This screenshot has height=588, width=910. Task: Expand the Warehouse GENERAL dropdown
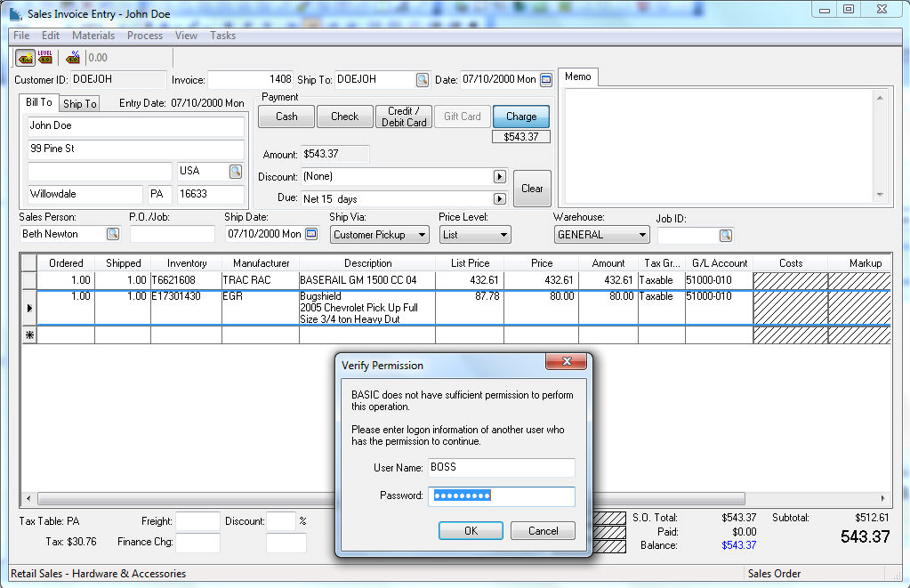(642, 235)
